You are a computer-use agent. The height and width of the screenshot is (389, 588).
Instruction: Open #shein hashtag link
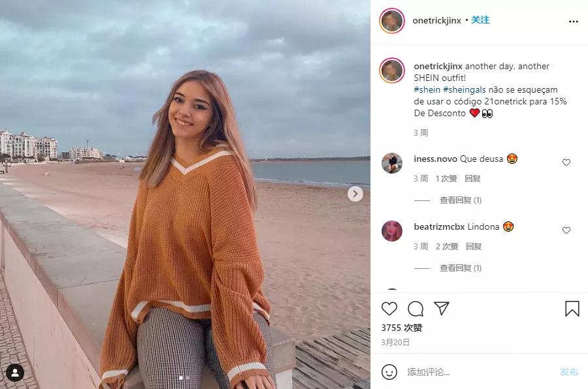[x=427, y=89]
